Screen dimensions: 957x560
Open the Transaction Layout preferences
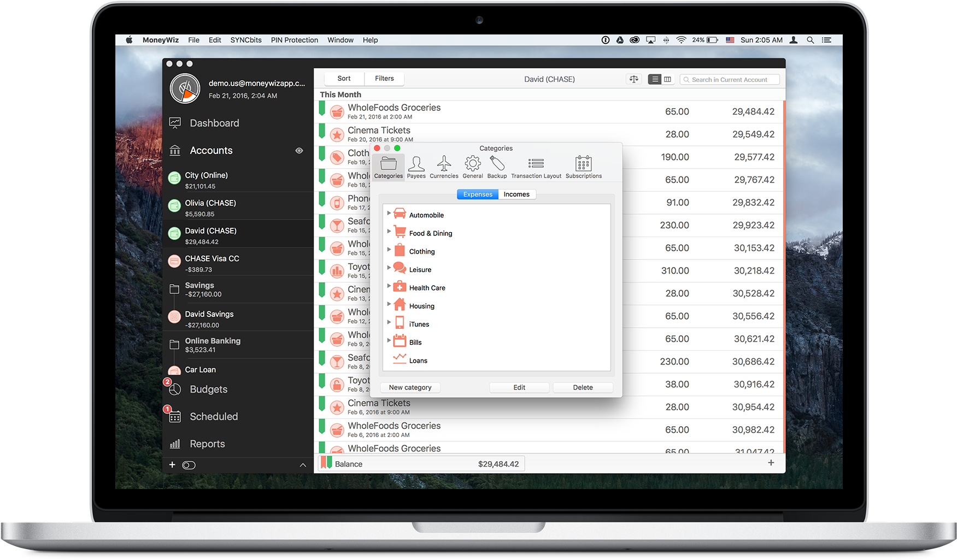click(x=536, y=167)
